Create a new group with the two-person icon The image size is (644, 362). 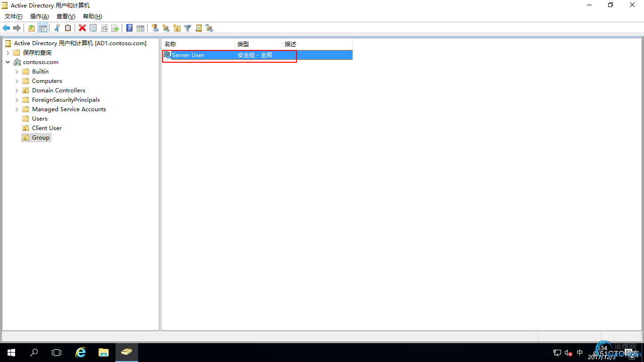pyautogui.click(x=166, y=28)
